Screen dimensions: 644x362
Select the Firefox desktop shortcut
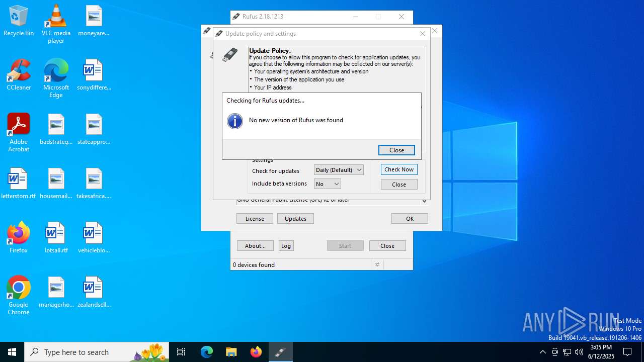(x=19, y=238)
